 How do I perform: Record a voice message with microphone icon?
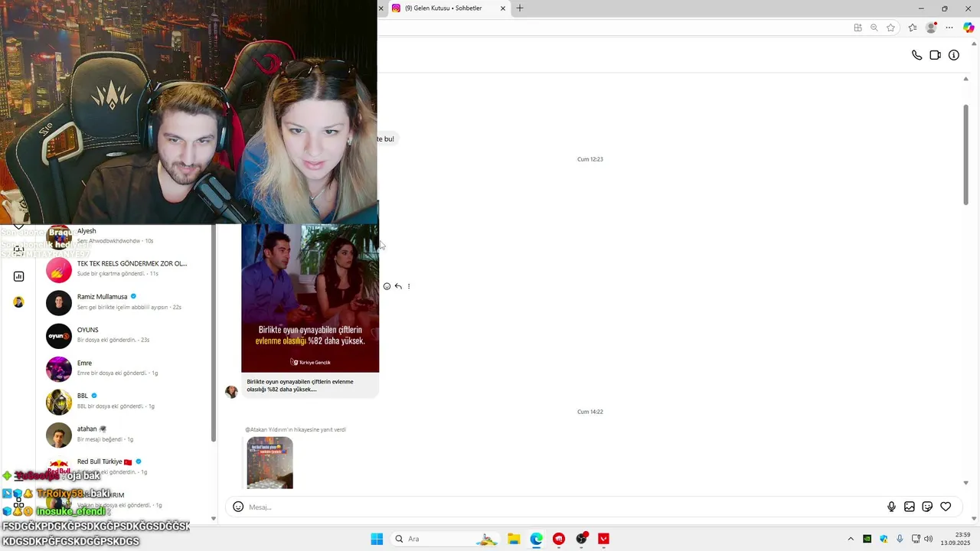pyautogui.click(x=891, y=507)
